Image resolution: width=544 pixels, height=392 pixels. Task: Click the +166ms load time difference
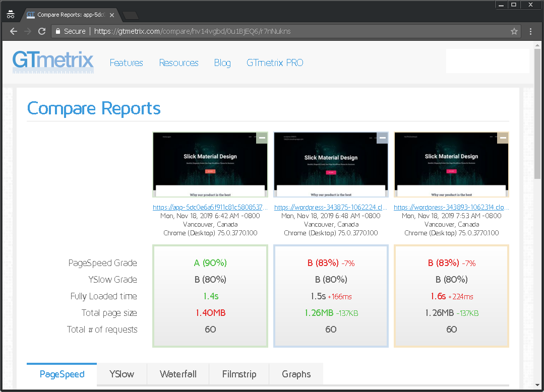point(340,297)
